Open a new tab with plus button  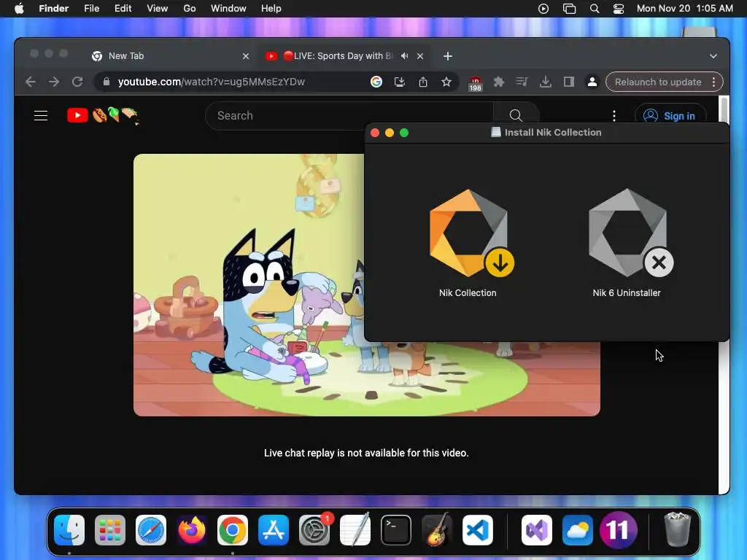(448, 56)
